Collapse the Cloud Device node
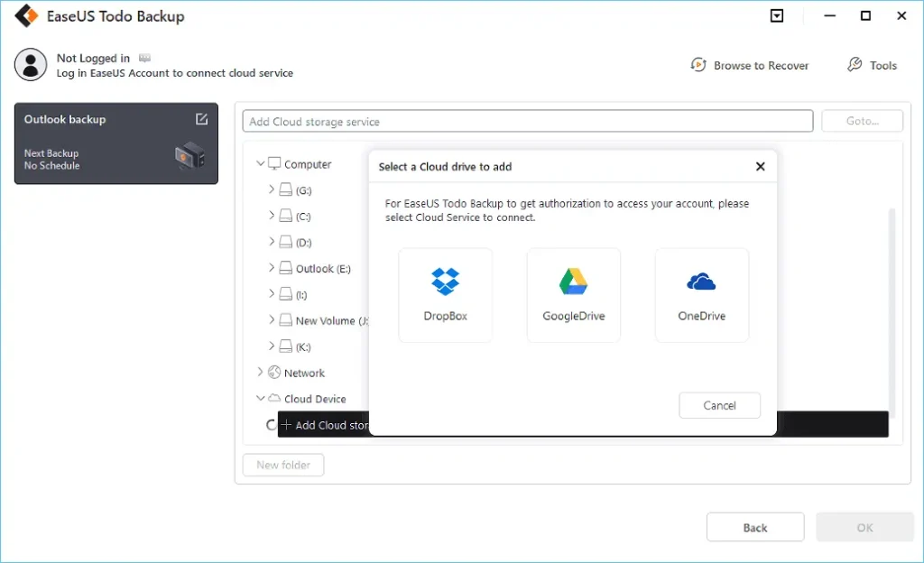The height and width of the screenshot is (563, 924). [x=261, y=398]
